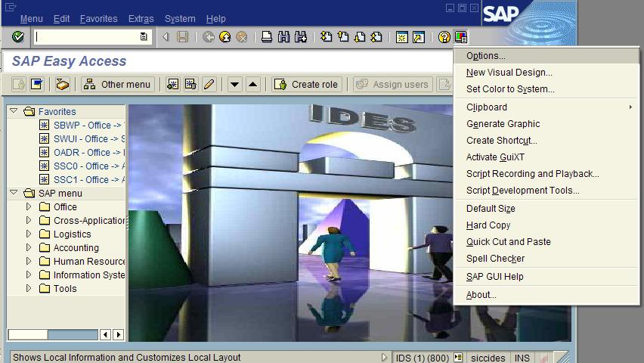
Task: Click the yellow Exit icon
Action: tap(225, 37)
